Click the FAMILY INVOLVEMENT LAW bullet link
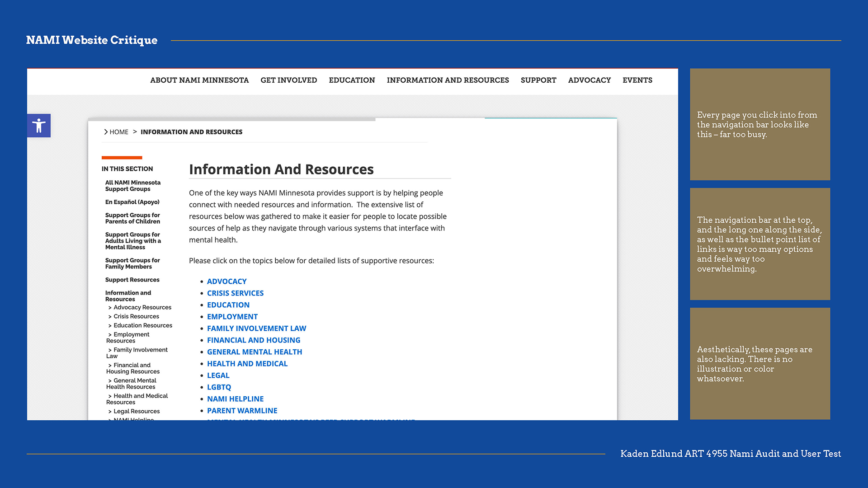Image resolution: width=868 pixels, height=488 pixels. (256, 328)
